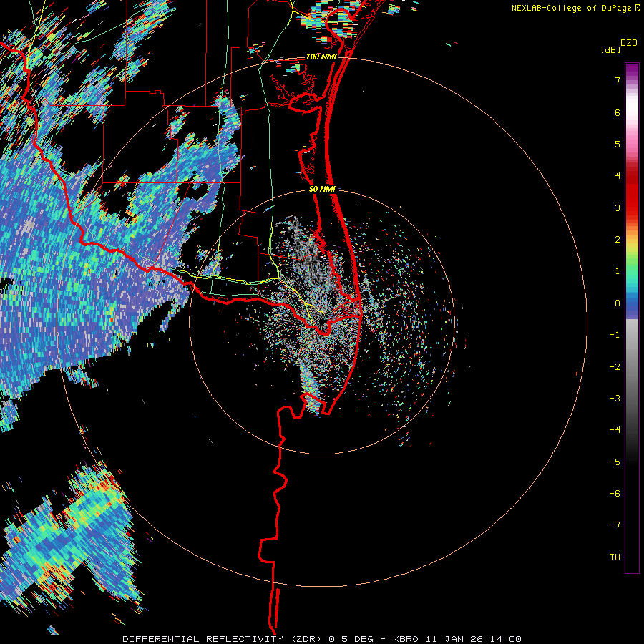The image size is (644, 644).
Task: Click the 2 value on the color scale
Action: (x=618, y=240)
